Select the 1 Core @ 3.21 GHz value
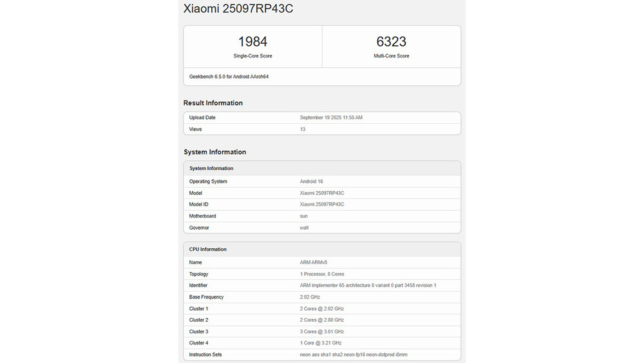The width and height of the screenshot is (644, 363). [x=321, y=343]
